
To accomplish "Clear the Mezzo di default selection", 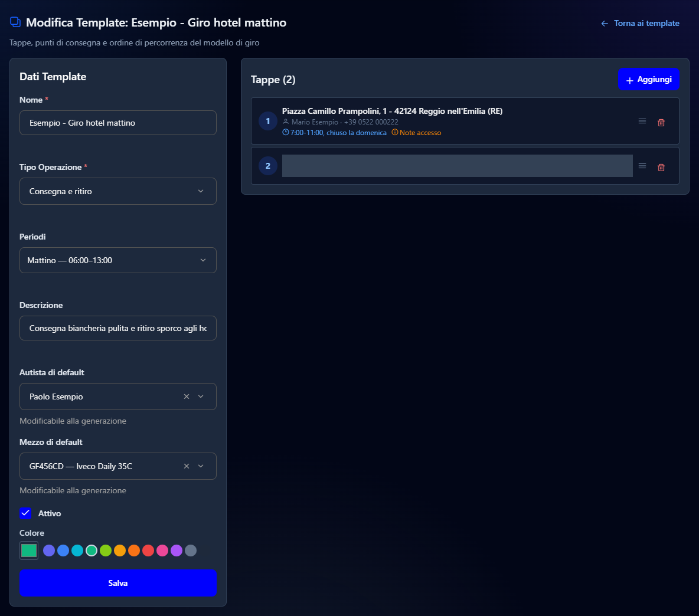I will [x=187, y=466].
